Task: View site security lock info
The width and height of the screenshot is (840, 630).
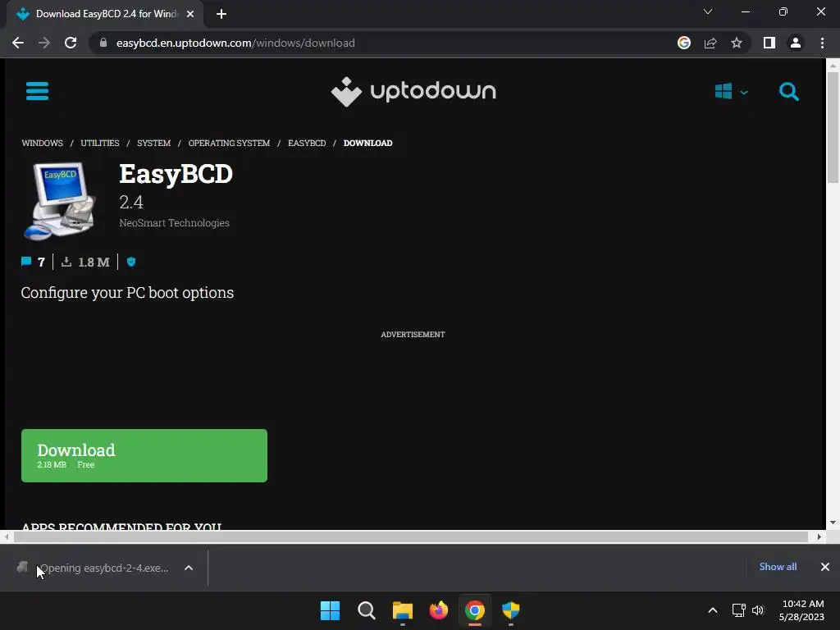Action: 103,43
